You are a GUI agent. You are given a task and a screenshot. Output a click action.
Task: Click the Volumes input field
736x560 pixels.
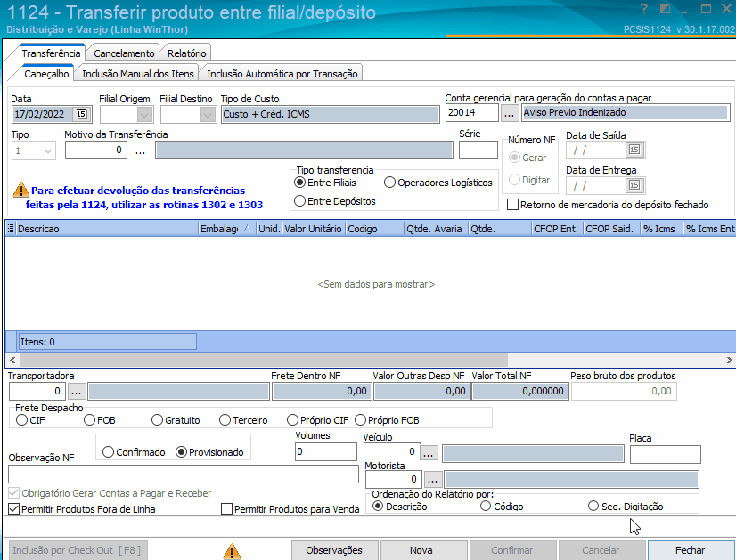point(326,452)
